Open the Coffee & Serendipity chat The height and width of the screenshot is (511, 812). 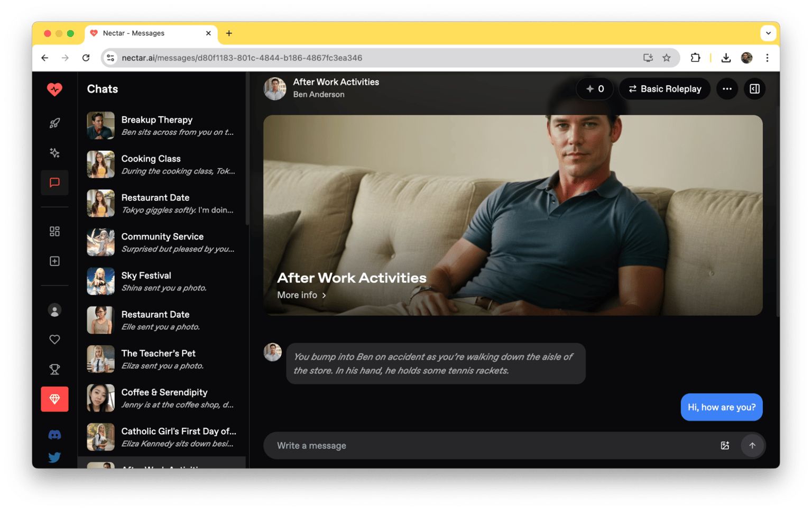162,398
